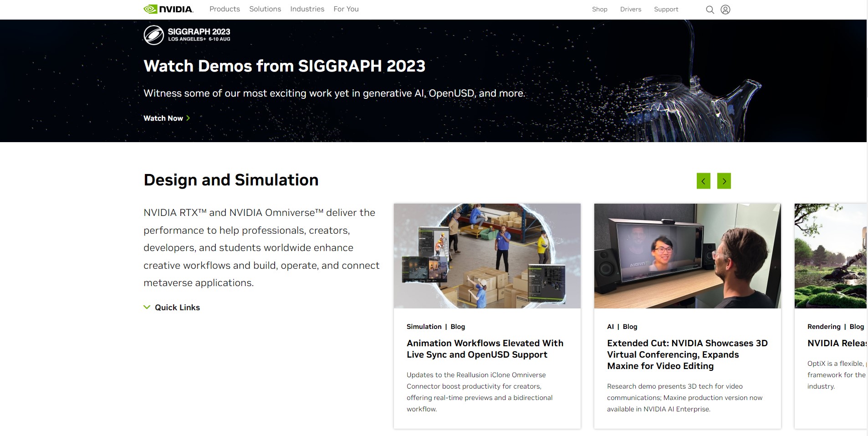
Task: Open the search magnifier icon
Action: coord(710,10)
